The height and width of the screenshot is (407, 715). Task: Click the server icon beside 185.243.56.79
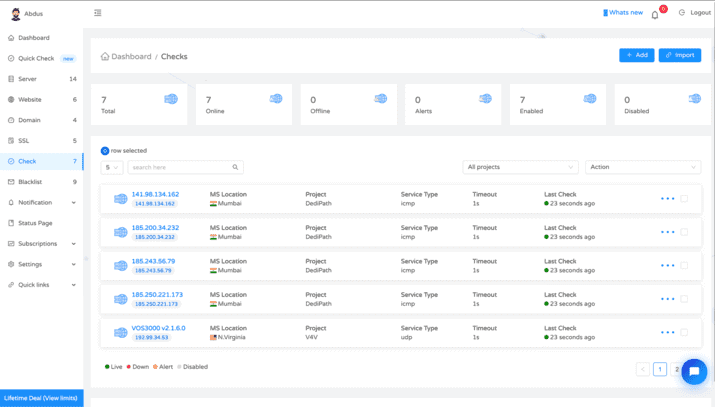click(120, 266)
